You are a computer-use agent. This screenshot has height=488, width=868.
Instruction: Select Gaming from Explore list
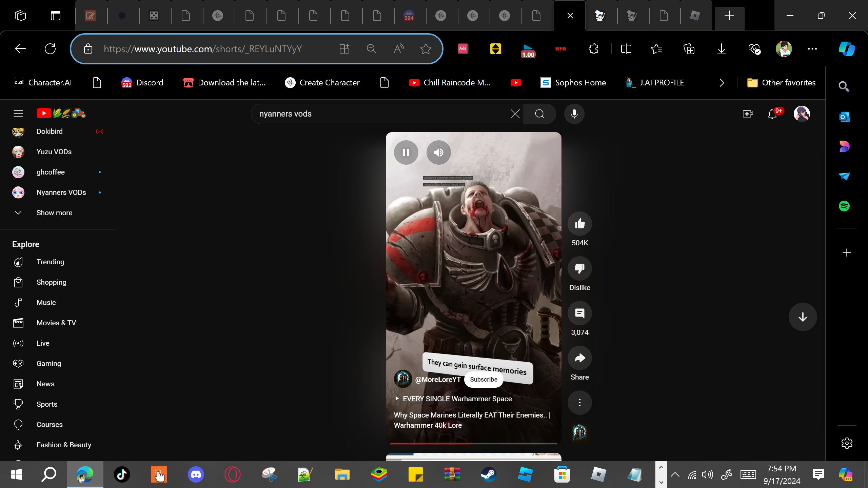[x=49, y=364]
